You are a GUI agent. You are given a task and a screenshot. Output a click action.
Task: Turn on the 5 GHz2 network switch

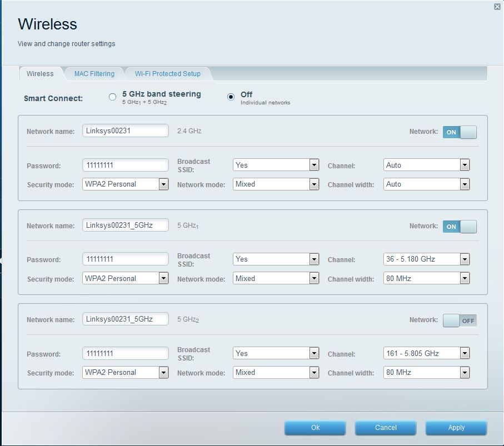pyautogui.click(x=460, y=320)
